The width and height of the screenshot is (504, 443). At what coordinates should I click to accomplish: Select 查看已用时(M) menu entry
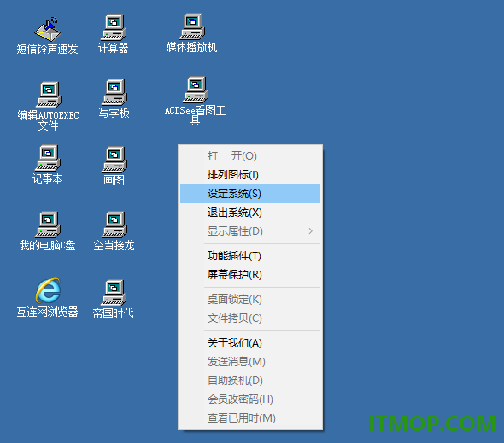[x=250, y=418]
